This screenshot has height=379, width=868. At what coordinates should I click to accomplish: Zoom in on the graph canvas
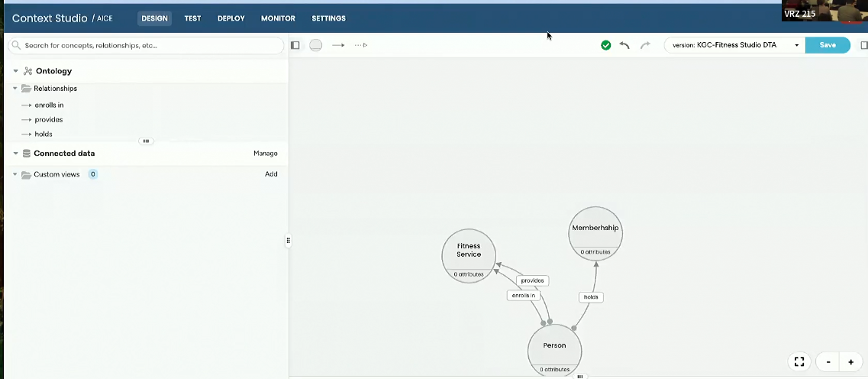pos(851,362)
